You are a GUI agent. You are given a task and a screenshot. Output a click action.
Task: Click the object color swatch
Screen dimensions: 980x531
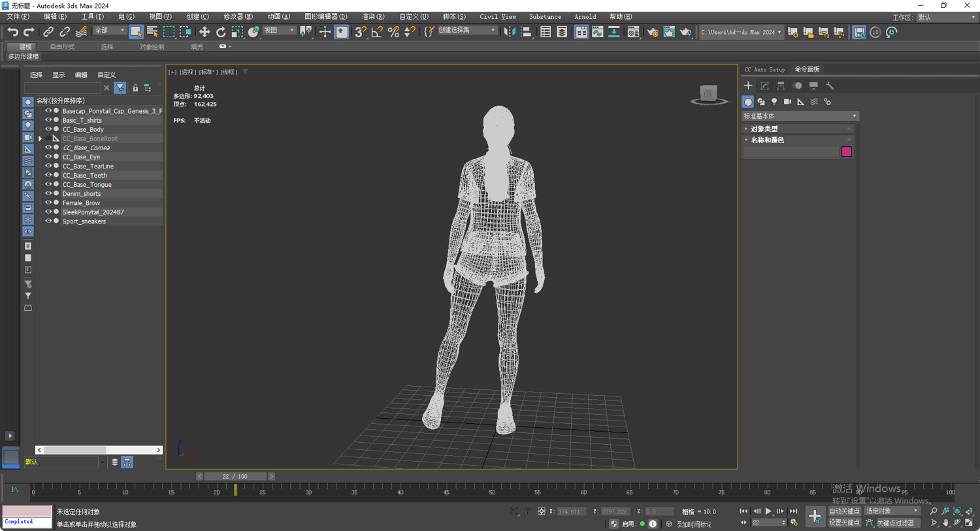tap(847, 152)
